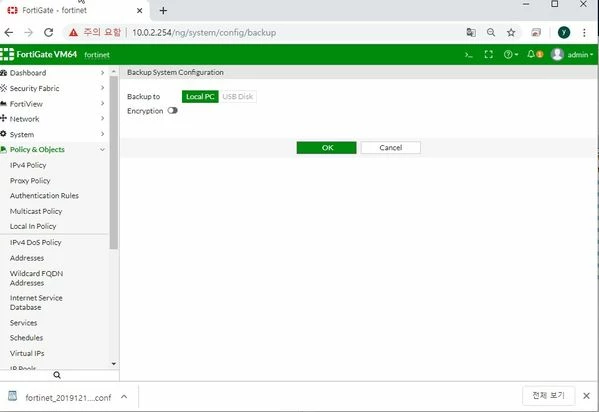
Task: Click the red security warning icon
Action: tap(73, 32)
